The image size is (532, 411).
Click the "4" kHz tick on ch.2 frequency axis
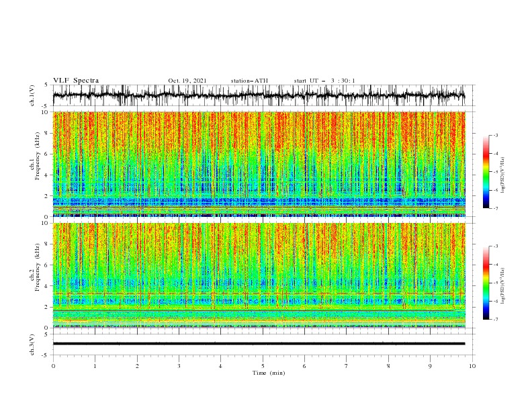47,286
